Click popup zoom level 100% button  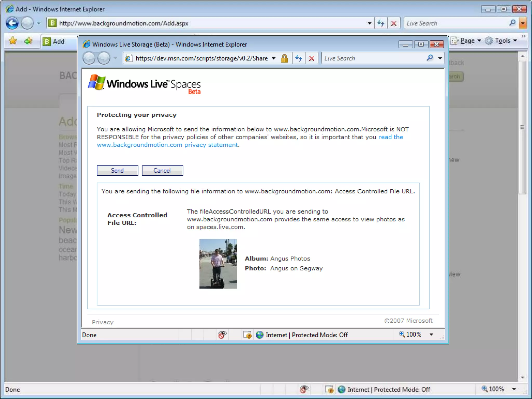pos(410,335)
